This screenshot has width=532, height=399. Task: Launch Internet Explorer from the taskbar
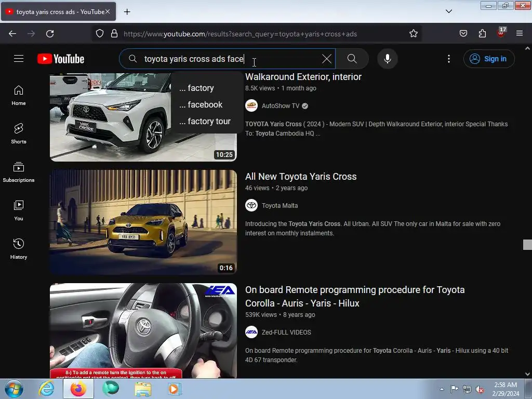[46, 389]
